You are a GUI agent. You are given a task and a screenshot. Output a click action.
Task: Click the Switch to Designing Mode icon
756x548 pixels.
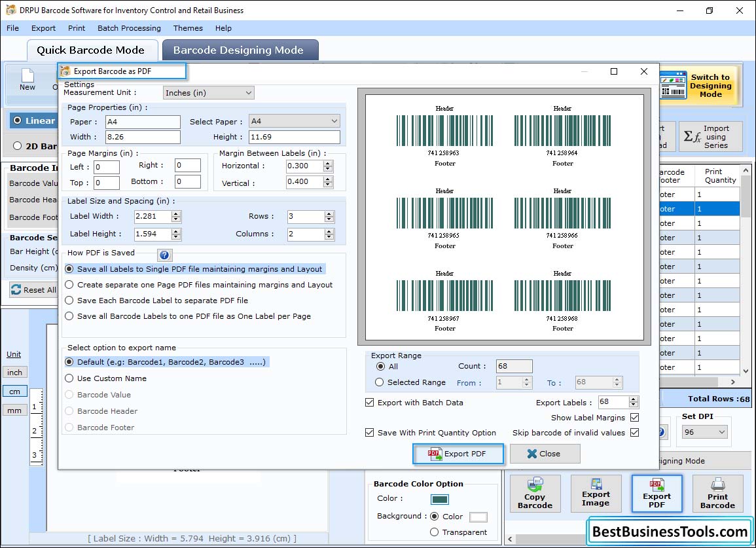click(673, 85)
